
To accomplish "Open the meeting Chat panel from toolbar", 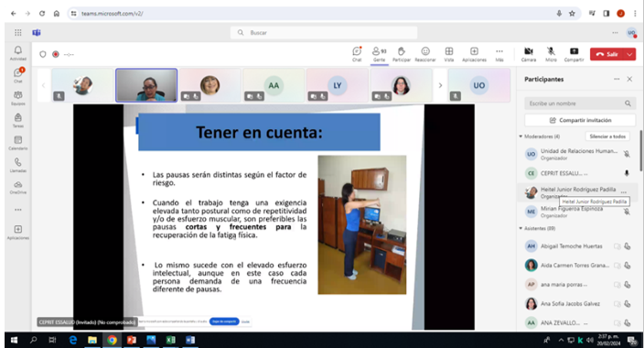I will (357, 54).
